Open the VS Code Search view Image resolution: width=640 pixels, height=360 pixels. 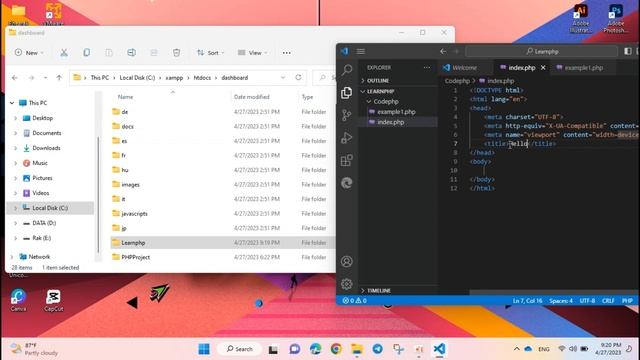tap(347, 70)
